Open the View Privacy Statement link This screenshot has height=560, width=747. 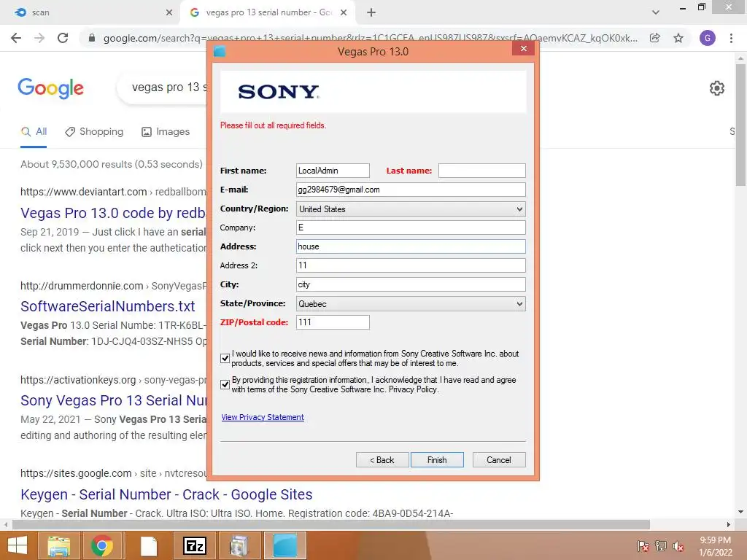[x=263, y=417]
